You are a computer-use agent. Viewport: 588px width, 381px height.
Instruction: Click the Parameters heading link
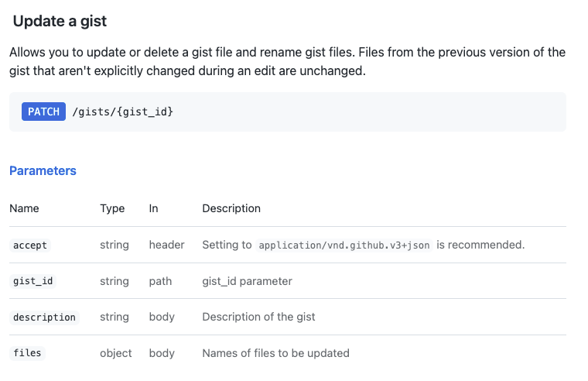point(43,170)
